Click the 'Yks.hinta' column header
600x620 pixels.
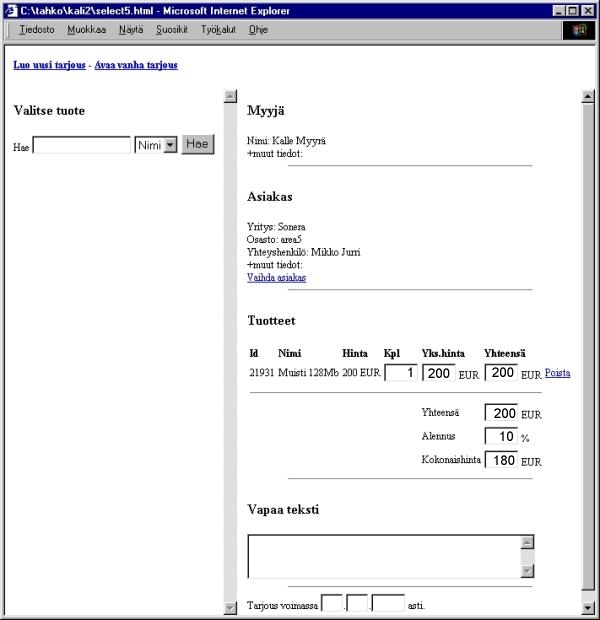[x=443, y=353]
